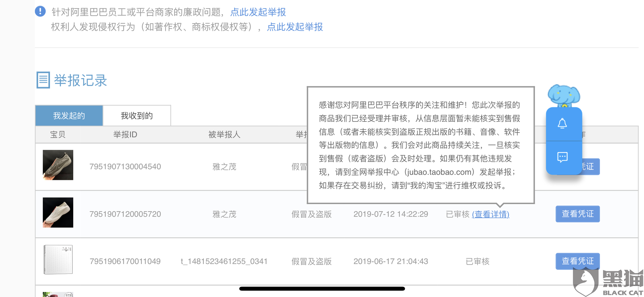Open the white book product thumbnail
Image resolution: width=644 pixels, height=297 pixels.
click(x=58, y=260)
